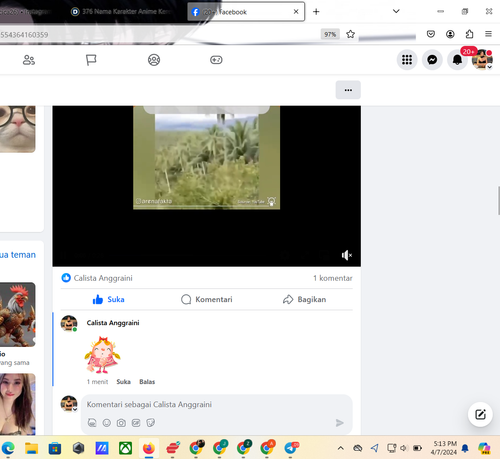The height and width of the screenshot is (459, 500).
Task: Click the 'ua teman' see all friends link
Action: coord(18,255)
